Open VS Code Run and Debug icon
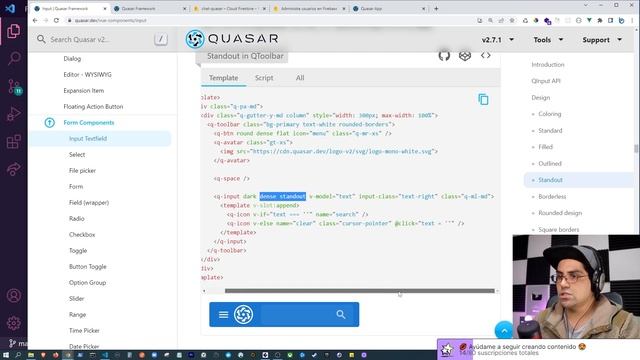The image size is (640, 360). [13, 114]
